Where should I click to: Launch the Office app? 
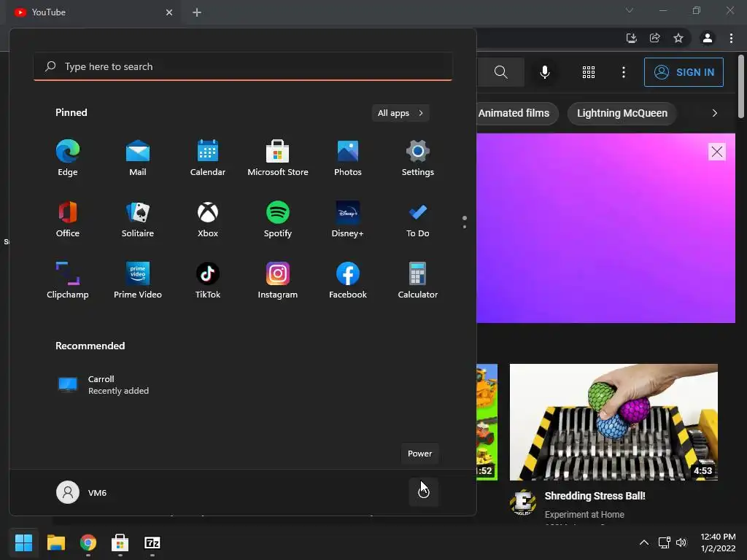click(x=68, y=219)
